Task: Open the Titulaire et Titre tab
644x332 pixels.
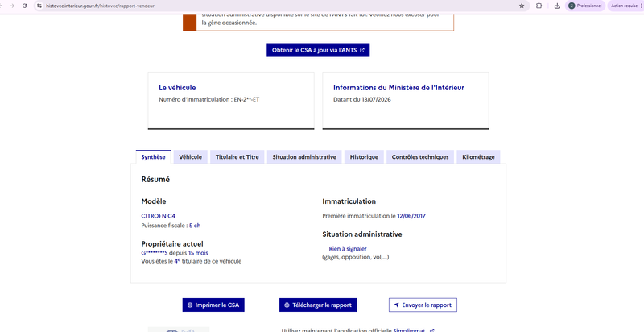Action: click(237, 157)
